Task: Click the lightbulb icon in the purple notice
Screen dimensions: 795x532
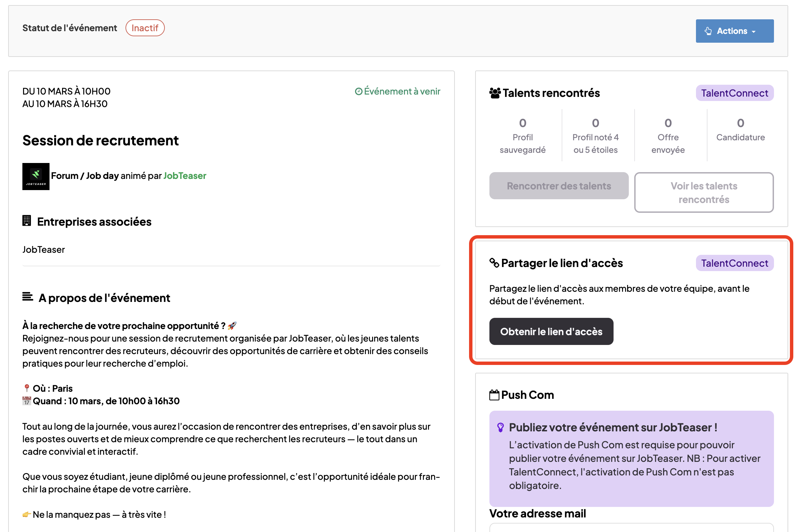Action: (x=500, y=427)
